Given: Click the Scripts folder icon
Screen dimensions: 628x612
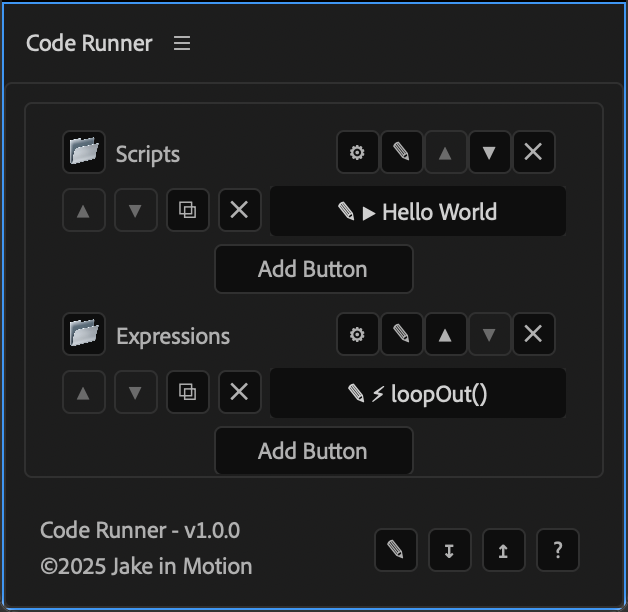Looking at the screenshot, I should [84, 152].
